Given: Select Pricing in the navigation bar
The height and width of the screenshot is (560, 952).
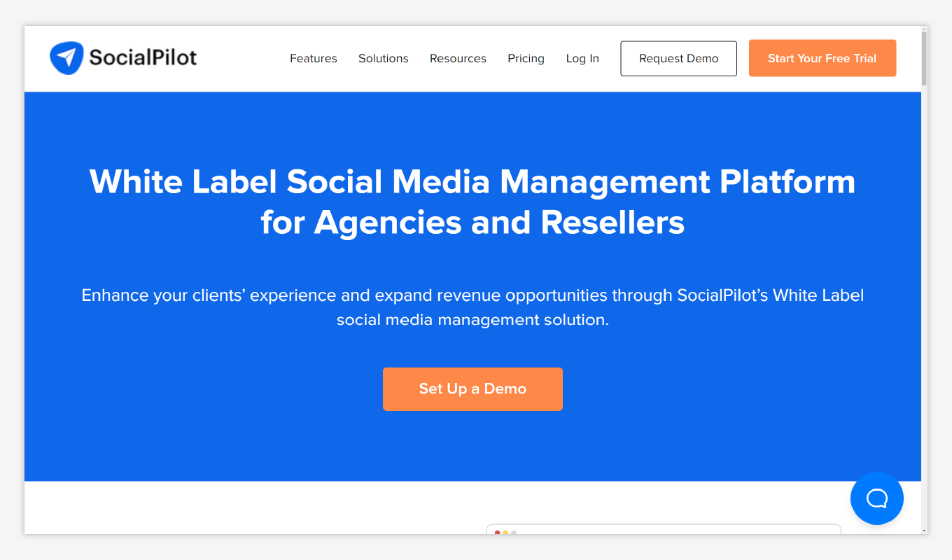Looking at the screenshot, I should (526, 58).
